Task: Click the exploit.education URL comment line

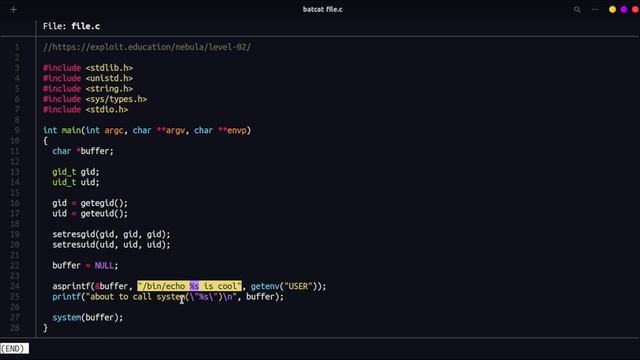Action: point(147,47)
